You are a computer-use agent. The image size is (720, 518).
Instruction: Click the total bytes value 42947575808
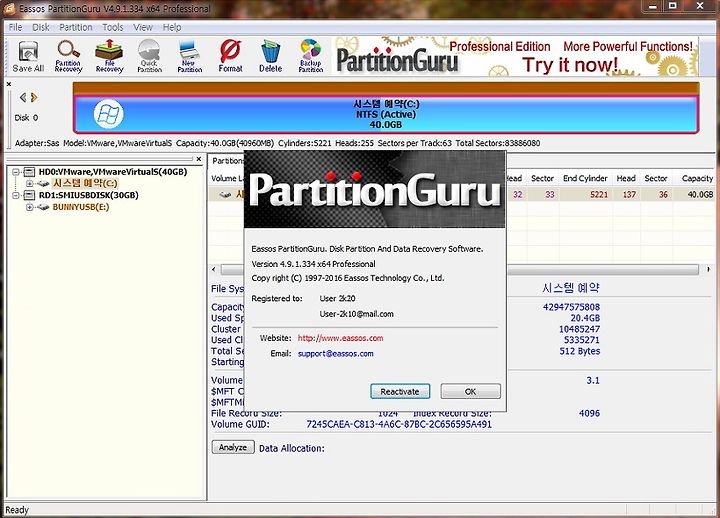pos(571,307)
